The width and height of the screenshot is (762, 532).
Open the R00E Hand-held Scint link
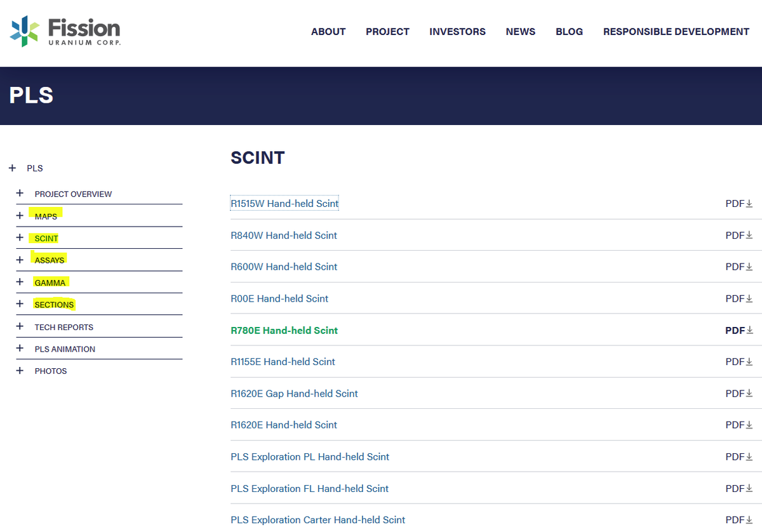tap(279, 298)
